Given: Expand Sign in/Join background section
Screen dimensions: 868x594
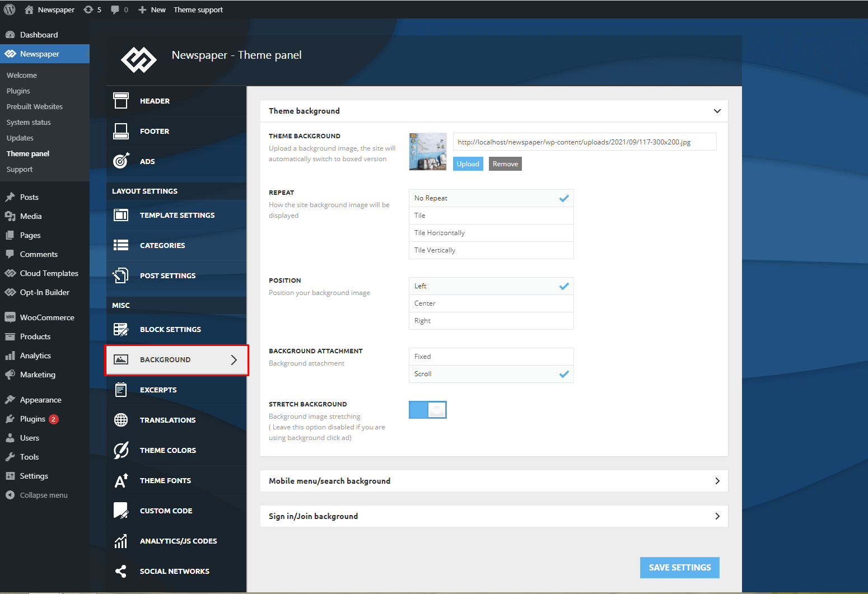Looking at the screenshot, I should coord(494,516).
